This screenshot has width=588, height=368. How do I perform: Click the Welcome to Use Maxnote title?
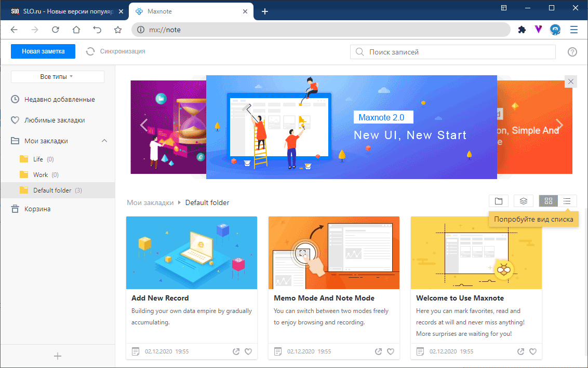click(460, 298)
